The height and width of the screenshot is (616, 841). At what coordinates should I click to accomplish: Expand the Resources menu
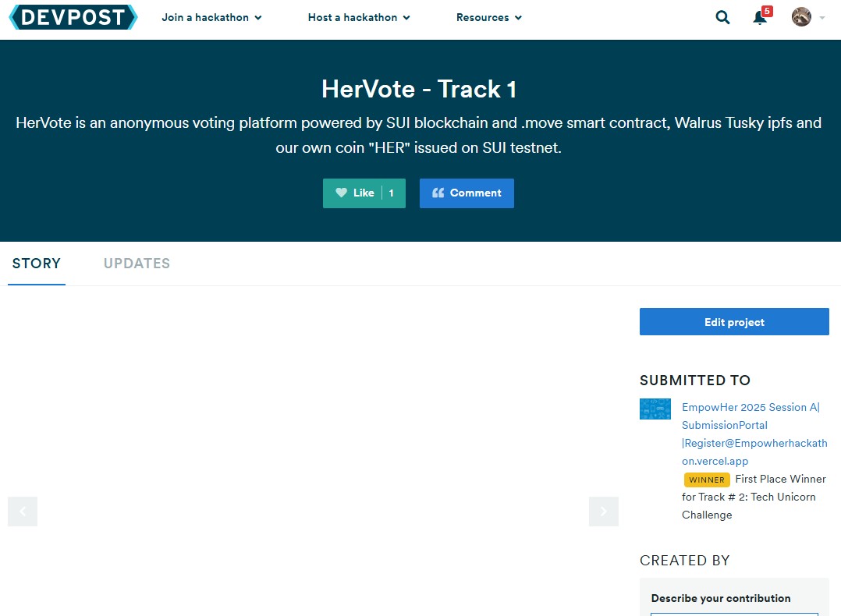[488, 18]
